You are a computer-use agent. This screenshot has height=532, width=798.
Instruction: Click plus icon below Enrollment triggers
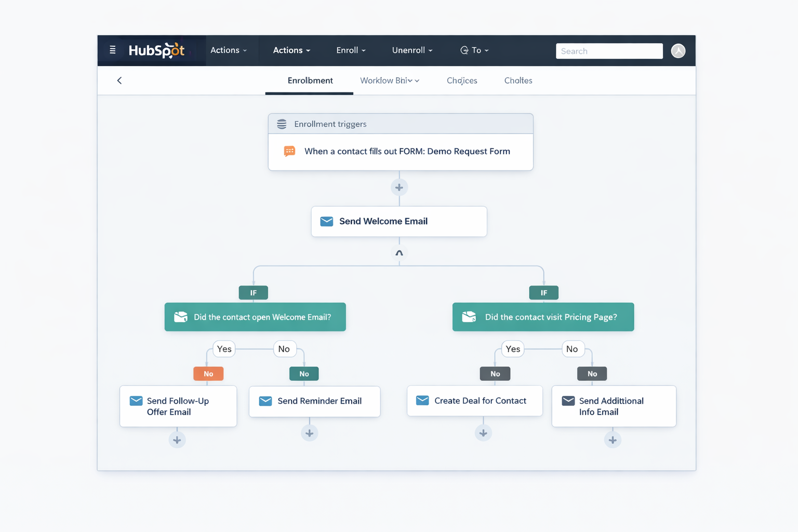(x=399, y=188)
